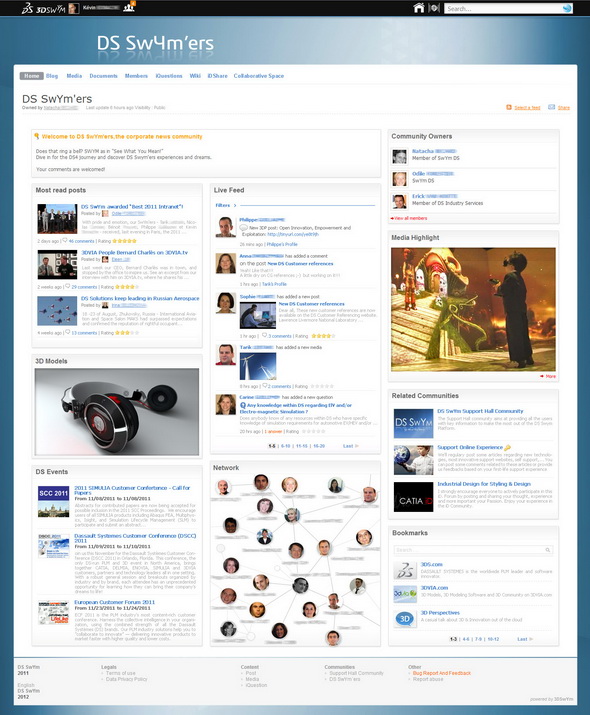
Task: Select the Home tab
Action: (x=31, y=76)
